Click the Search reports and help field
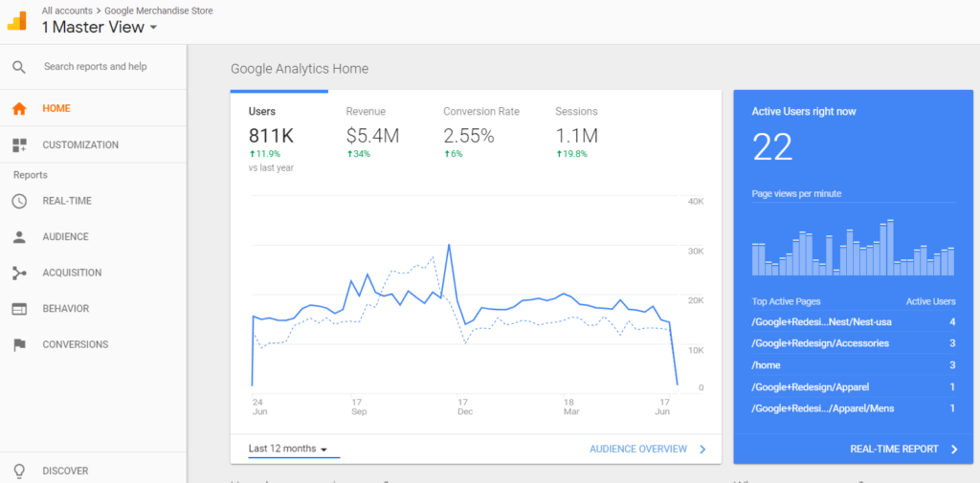The height and width of the screenshot is (483, 980). 95,66
